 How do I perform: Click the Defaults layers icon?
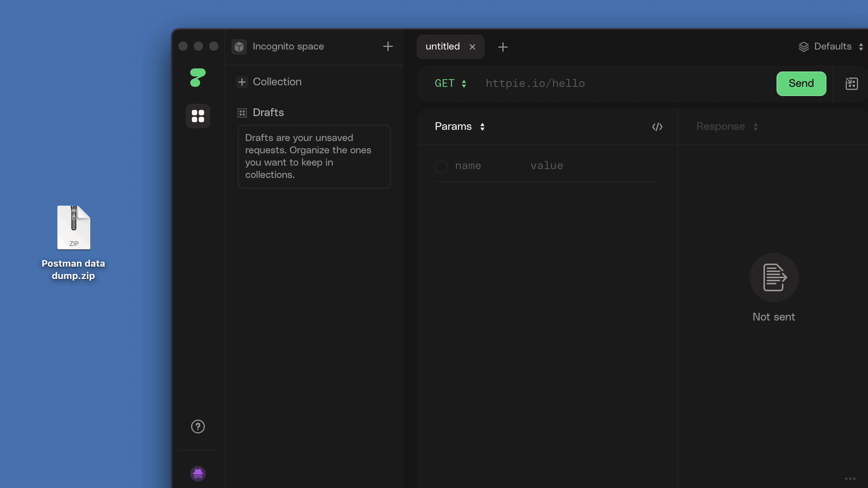(x=804, y=47)
